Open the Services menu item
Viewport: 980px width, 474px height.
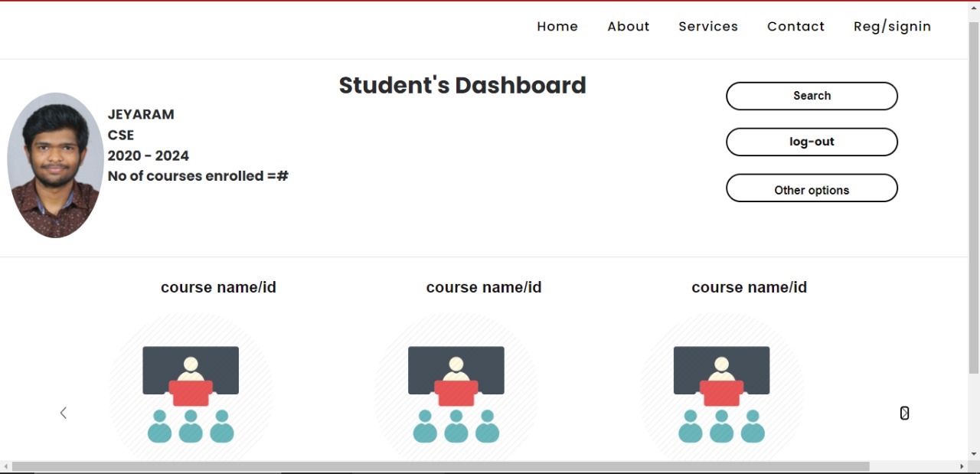pyautogui.click(x=708, y=26)
